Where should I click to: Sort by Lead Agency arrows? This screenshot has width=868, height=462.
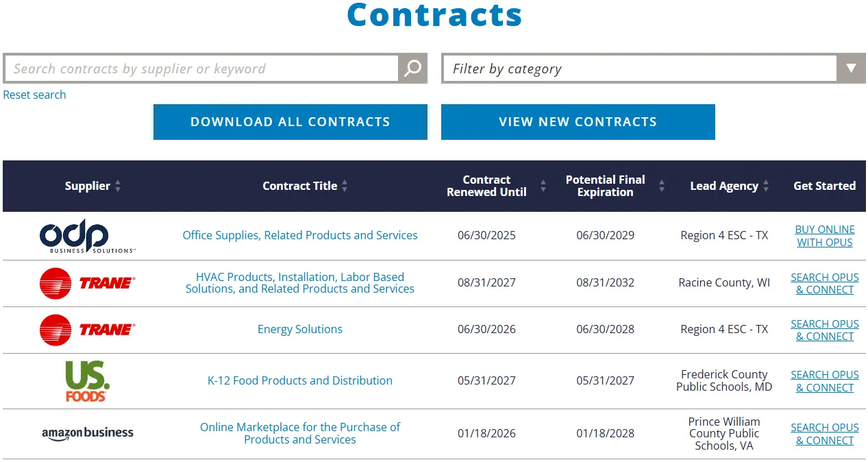point(766,186)
